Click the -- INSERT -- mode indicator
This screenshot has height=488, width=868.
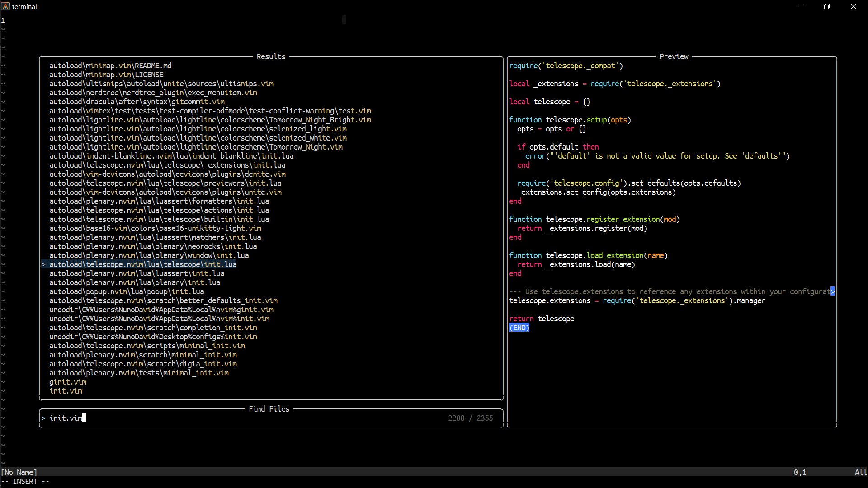pos(26,481)
